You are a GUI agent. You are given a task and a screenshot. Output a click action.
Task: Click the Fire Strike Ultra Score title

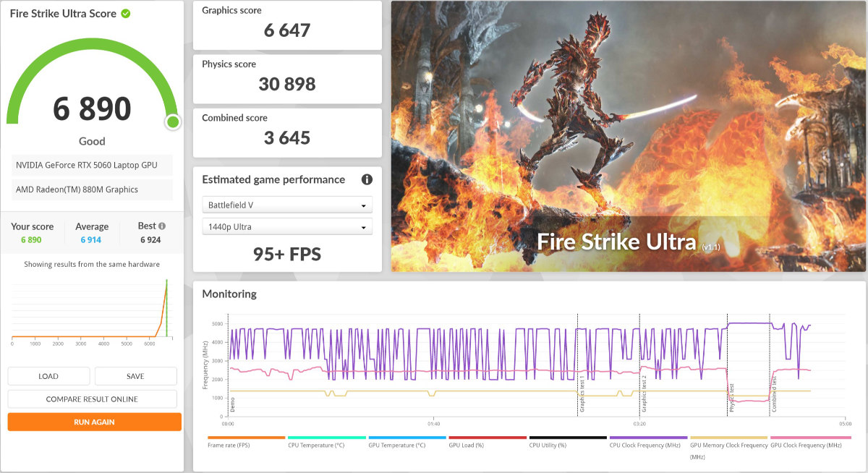[x=63, y=14]
